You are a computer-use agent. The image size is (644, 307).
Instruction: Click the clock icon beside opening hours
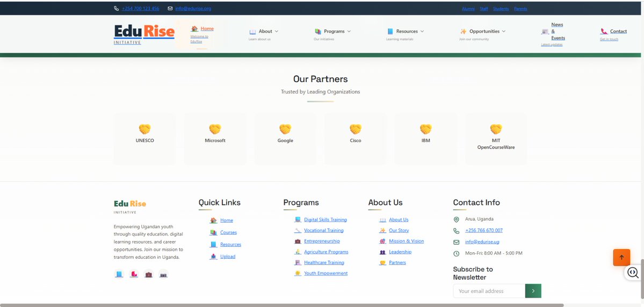pyautogui.click(x=457, y=254)
